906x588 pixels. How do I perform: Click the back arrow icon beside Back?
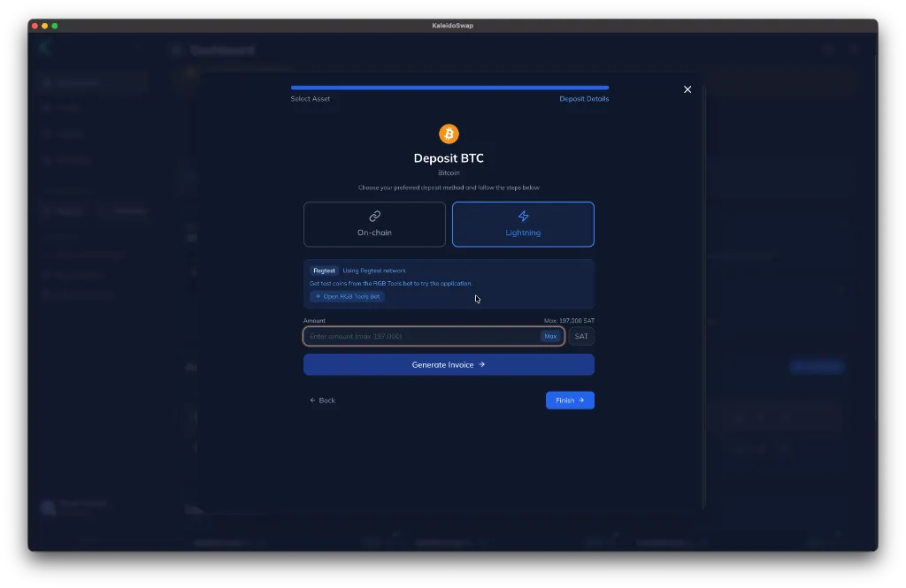point(313,400)
